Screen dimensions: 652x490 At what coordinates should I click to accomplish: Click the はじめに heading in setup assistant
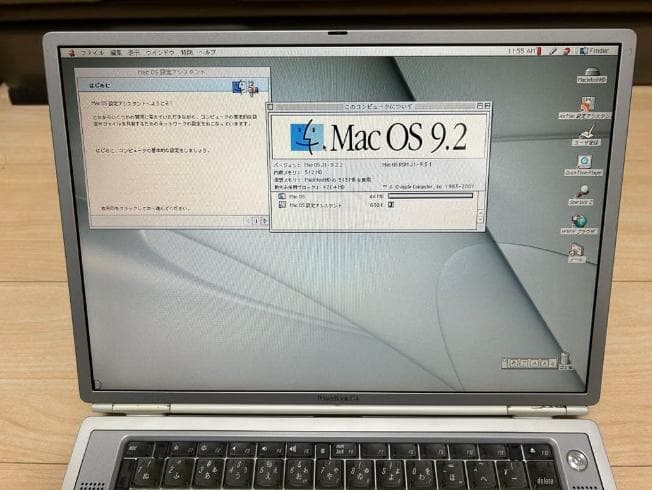(100, 86)
